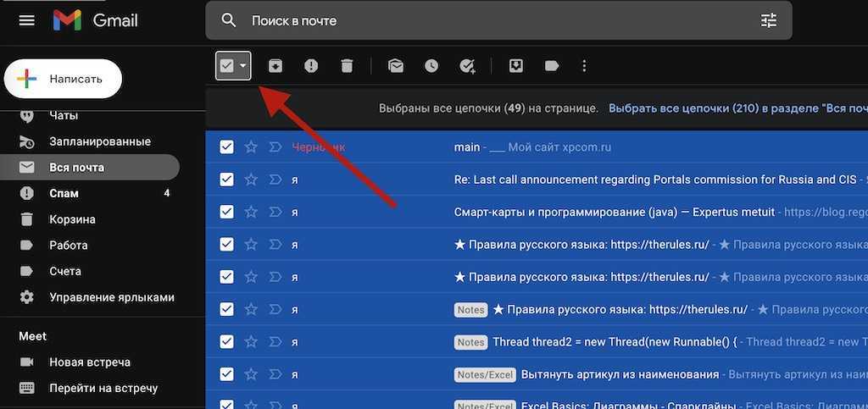Mark selected emails as read
The width and height of the screenshot is (868, 409).
click(x=395, y=66)
